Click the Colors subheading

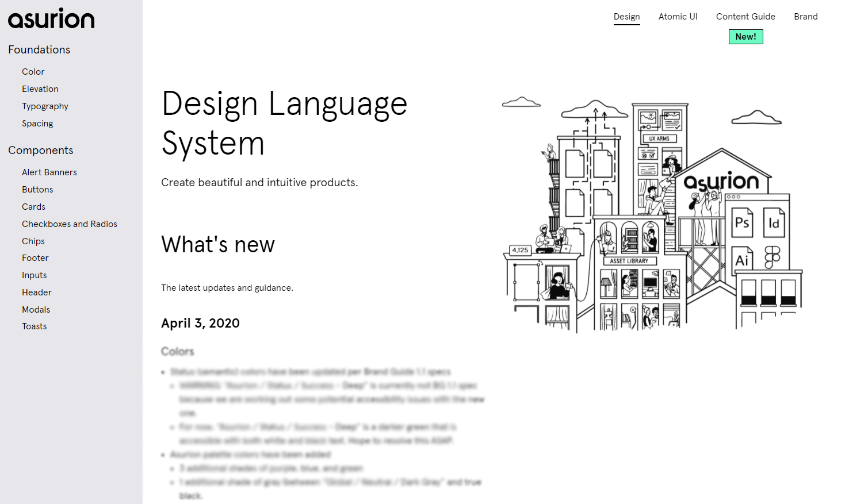click(x=178, y=351)
